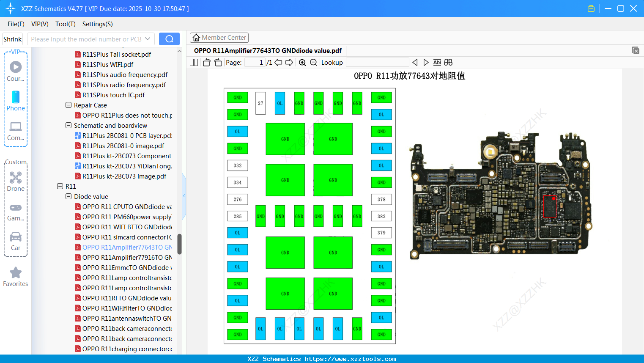Click the blue search button

click(x=169, y=39)
